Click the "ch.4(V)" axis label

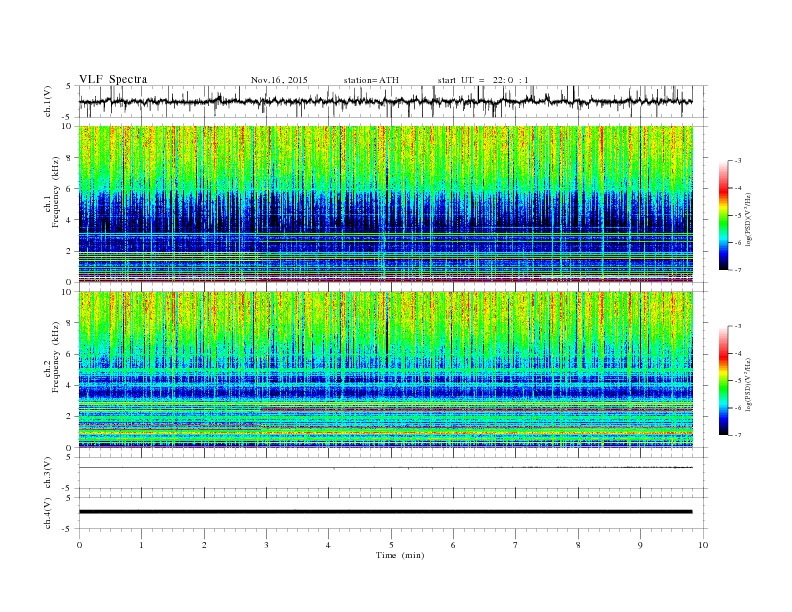point(48,513)
